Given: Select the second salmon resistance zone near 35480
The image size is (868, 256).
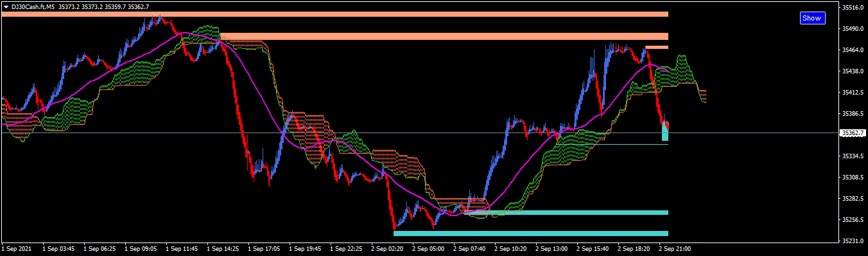Looking at the screenshot, I should pyautogui.click(x=444, y=37).
